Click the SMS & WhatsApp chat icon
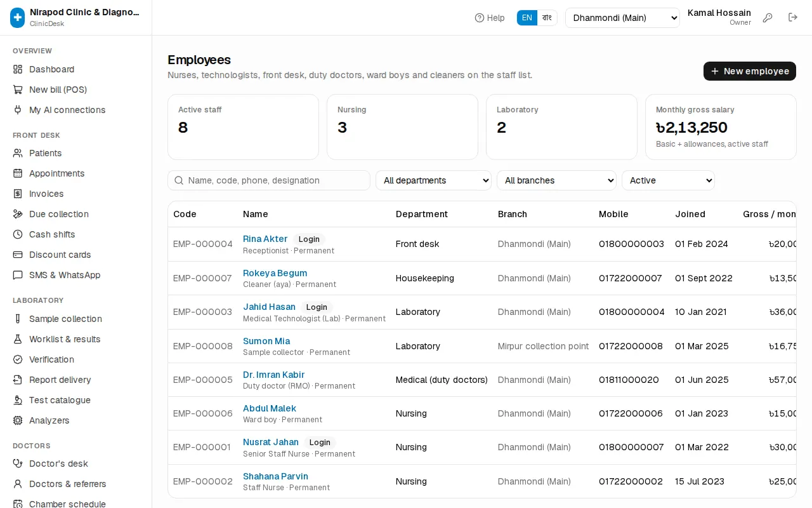 point(18,275)
